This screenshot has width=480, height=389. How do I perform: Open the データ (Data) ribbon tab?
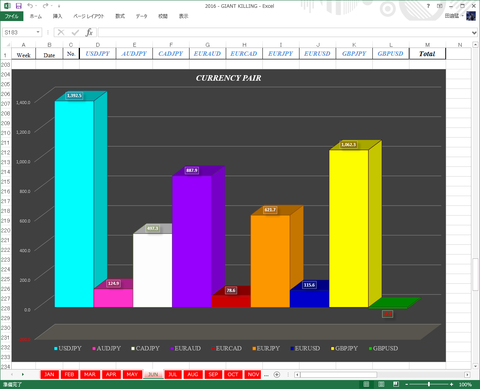[141, 16]
